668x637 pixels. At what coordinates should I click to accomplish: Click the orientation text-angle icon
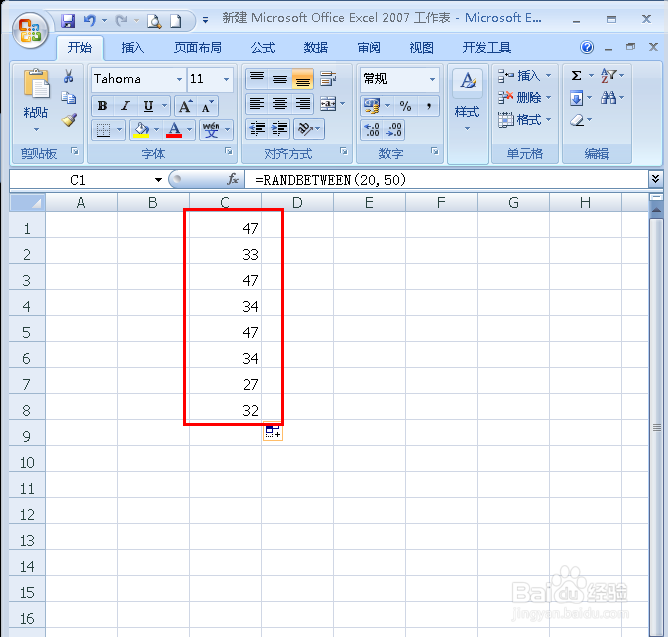coord(305,129)
